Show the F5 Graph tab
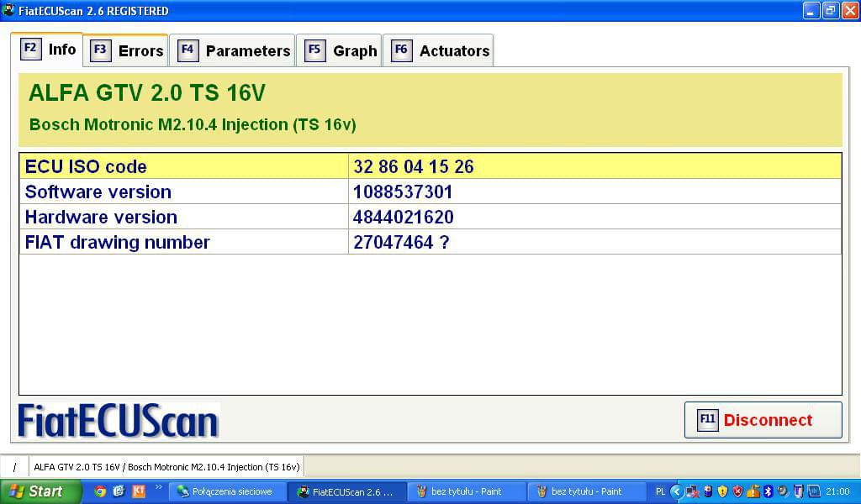 click(x=340, y=51)
